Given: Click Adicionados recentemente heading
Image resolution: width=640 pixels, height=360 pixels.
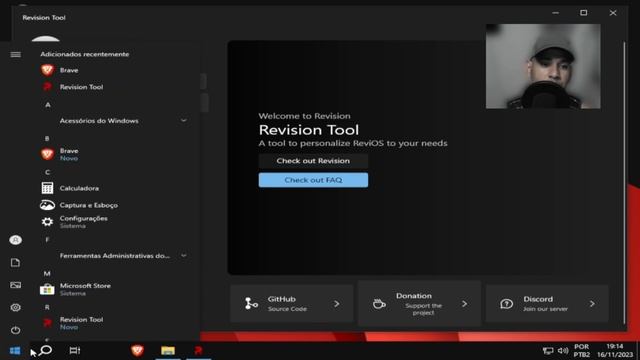Looking at the screenshot, I should tap(84, 54).
